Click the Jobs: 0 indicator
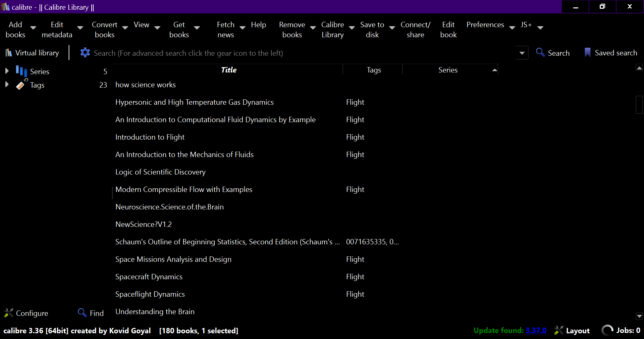Screen dimensions: 644x339 621,330
